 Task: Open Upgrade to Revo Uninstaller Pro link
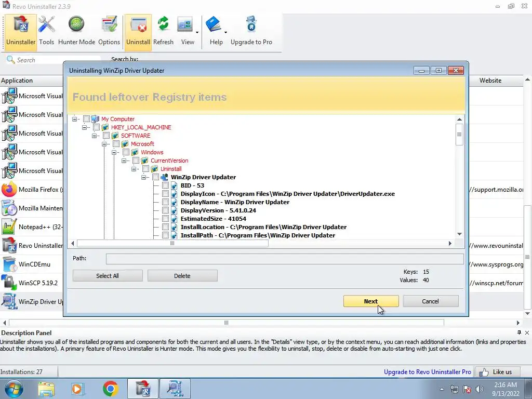pyautogui.click(x=427, y=372)
